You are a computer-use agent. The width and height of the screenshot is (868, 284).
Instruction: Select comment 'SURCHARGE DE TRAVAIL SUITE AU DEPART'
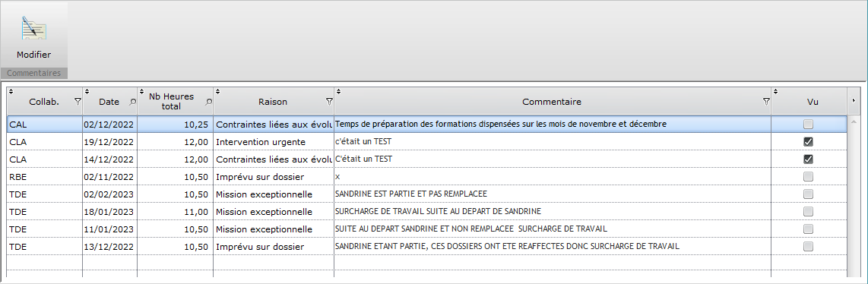tap(553, 212)
